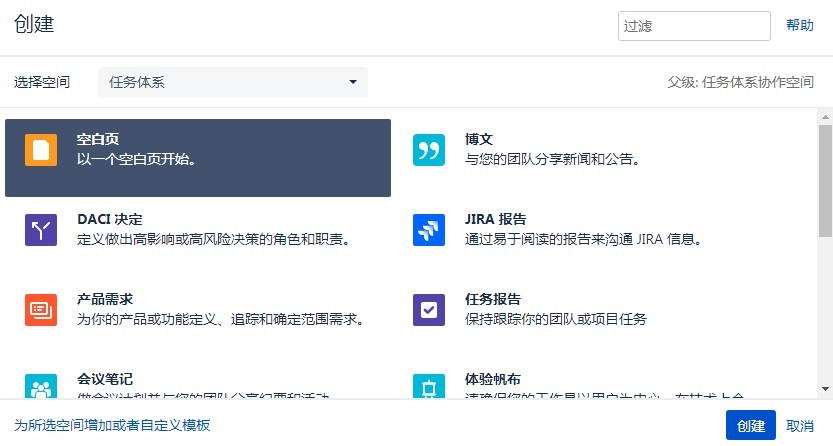Viewport: 833px width, 446px height.
Task: Focus the 过滤 filter input field
Action: 694,25
